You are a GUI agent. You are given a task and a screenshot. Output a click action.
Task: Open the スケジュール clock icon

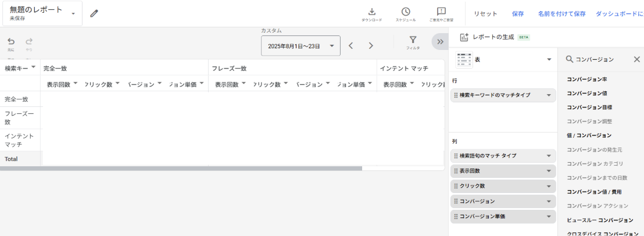(x=405, y=12)
